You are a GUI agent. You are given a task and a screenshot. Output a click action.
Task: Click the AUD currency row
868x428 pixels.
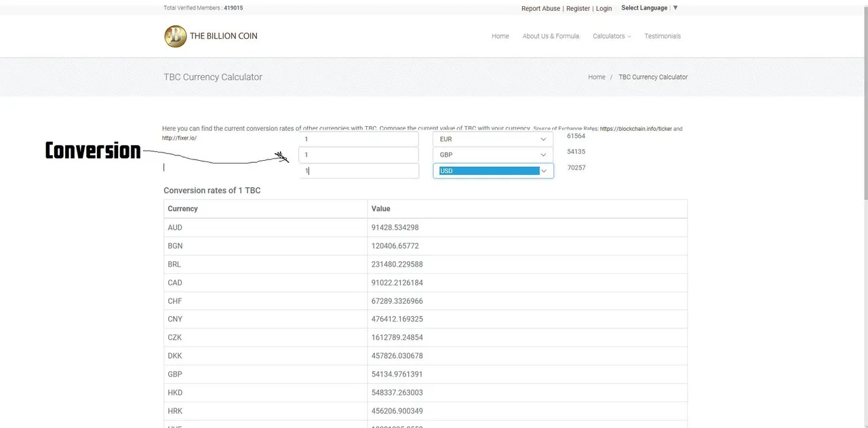[x=425, y=228]
